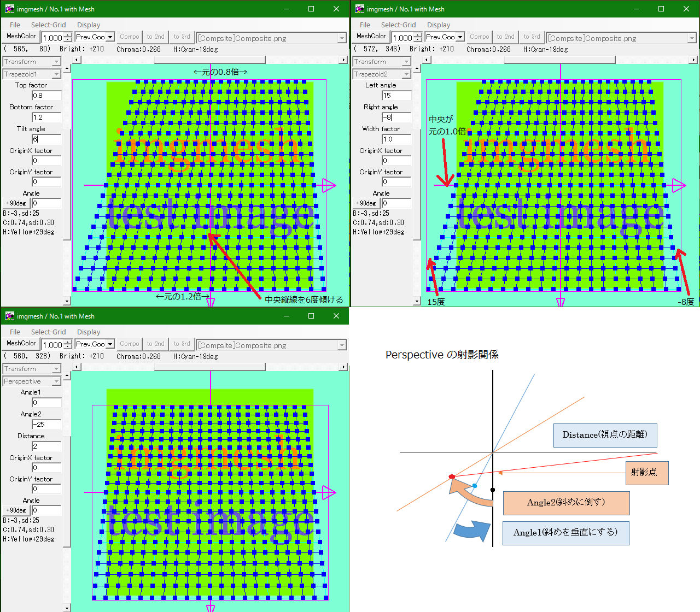Expand the Perspective transform type dropdown

(x=56, y=381)
